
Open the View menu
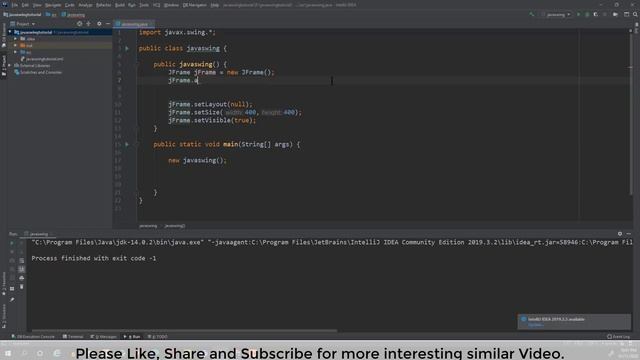click(x=37, y=5)
